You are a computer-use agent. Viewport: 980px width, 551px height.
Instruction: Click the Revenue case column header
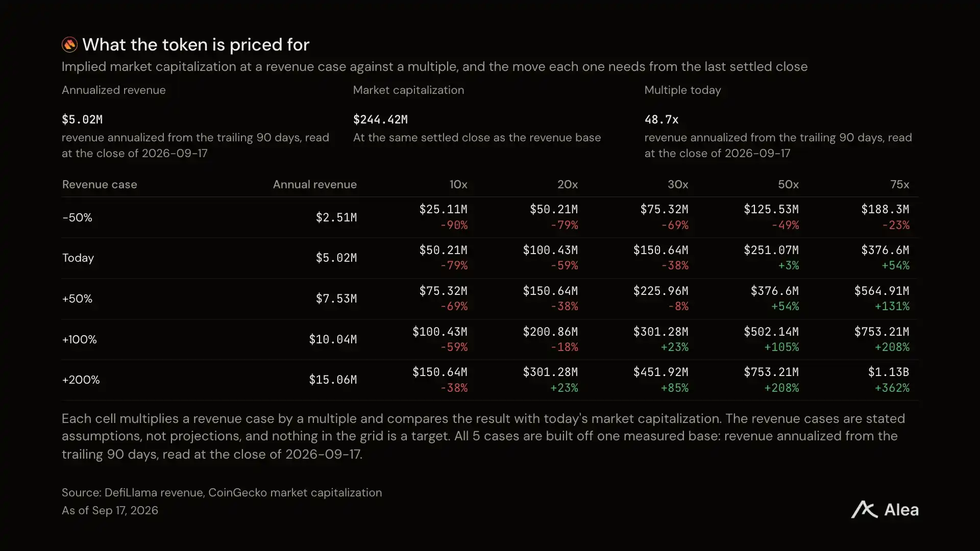[x=100, y=184]
